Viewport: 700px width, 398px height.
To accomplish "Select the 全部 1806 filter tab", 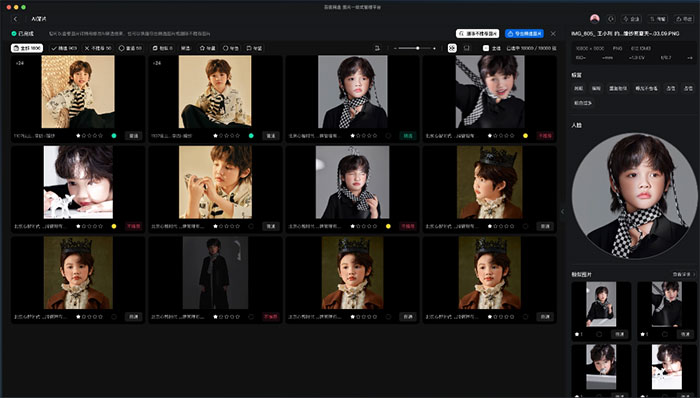I will coord(27,48).
